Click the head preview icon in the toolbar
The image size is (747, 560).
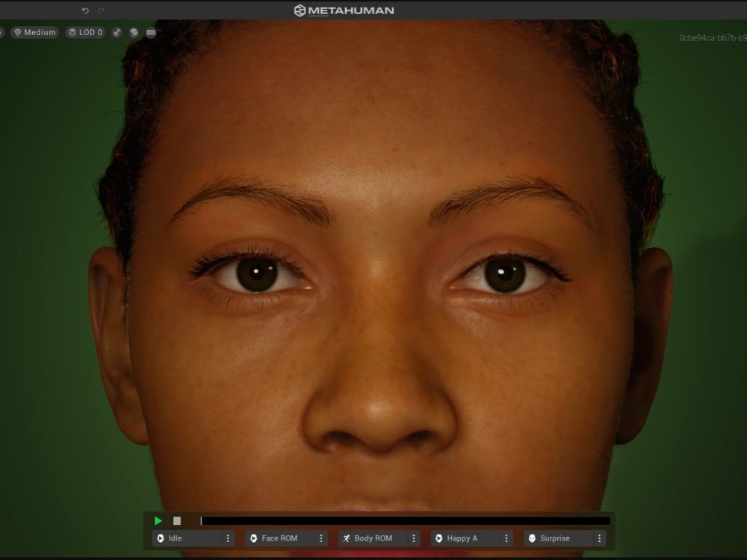click(x=134, y=33)
